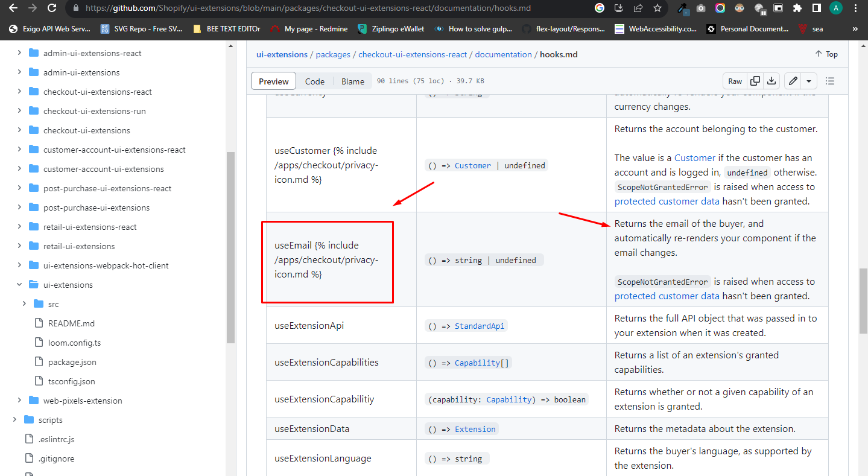The width and height of the screenshot is (868, 476).
Task: Open .eslintrc.js file
Action: click(x=56, y=439)
